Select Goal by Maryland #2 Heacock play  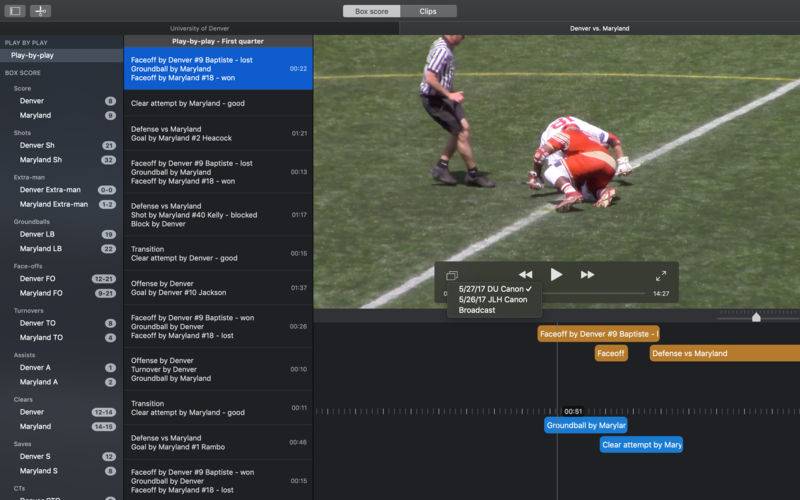tap(218, 134)
